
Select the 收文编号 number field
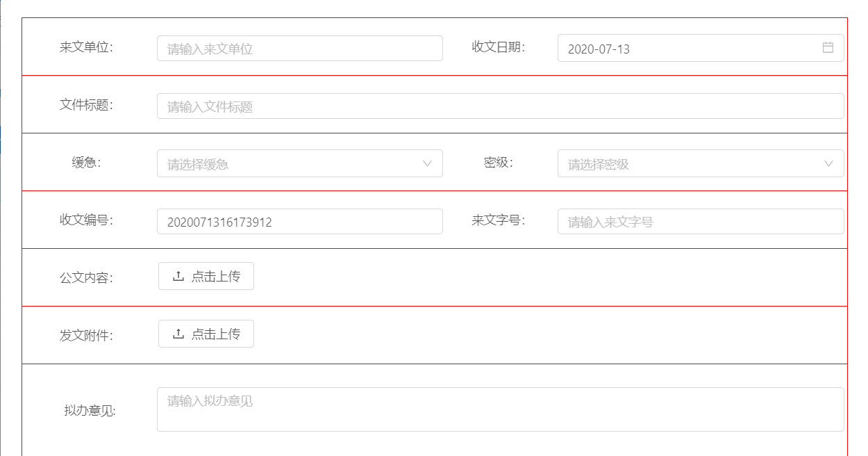click(300, 222)
